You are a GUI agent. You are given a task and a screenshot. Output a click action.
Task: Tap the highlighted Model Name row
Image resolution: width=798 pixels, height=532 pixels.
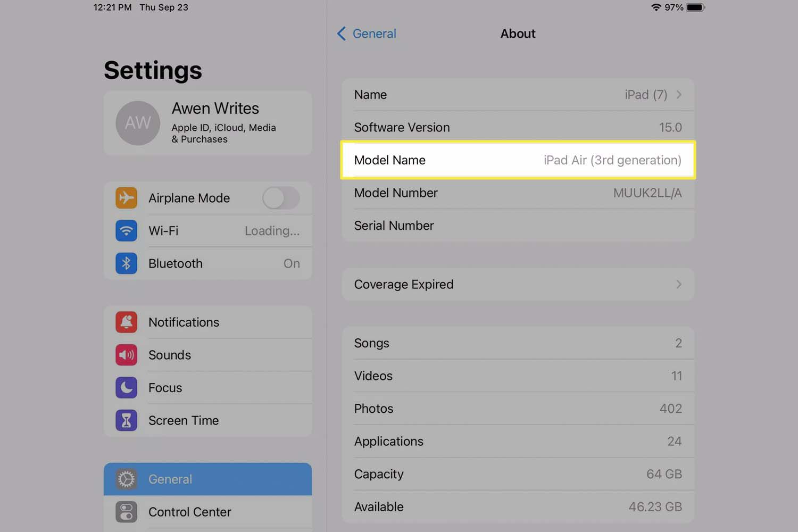[x=518, y=160]
